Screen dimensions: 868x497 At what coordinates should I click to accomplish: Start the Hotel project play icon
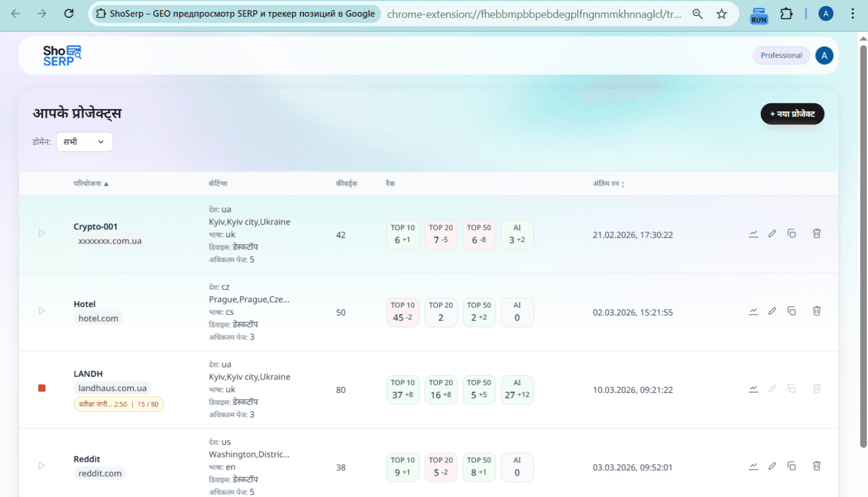click(x=41, y=311)
